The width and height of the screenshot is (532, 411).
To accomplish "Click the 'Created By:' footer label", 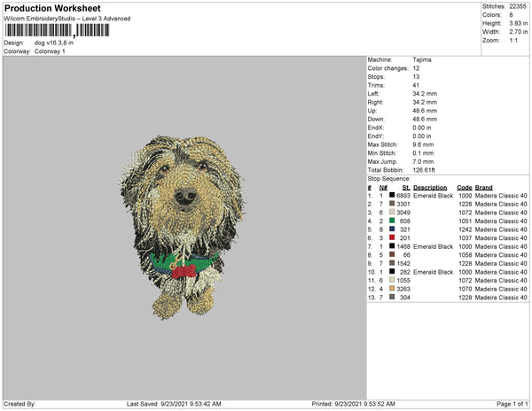I will point(20,404).
